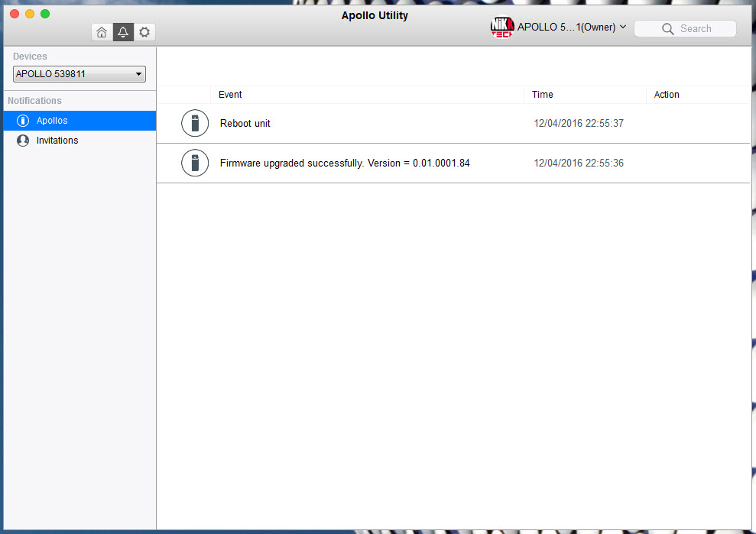This screenshot has height=534, width=756.
Task: Click the magnifier icon in Search
Action: coord(668,29)
